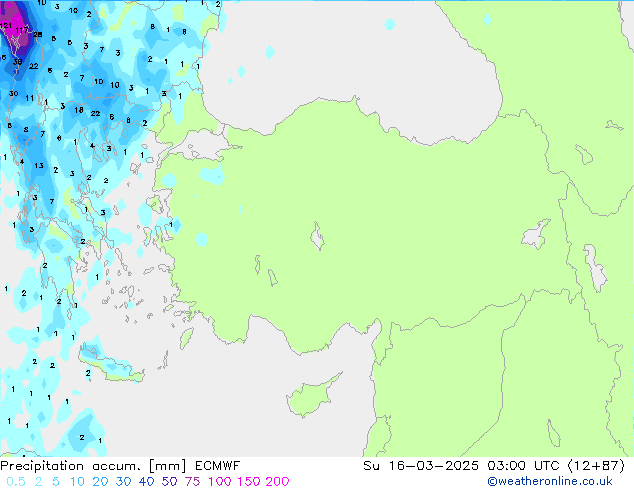Click the 117 precipitation value on map

(x=22, y=30)
